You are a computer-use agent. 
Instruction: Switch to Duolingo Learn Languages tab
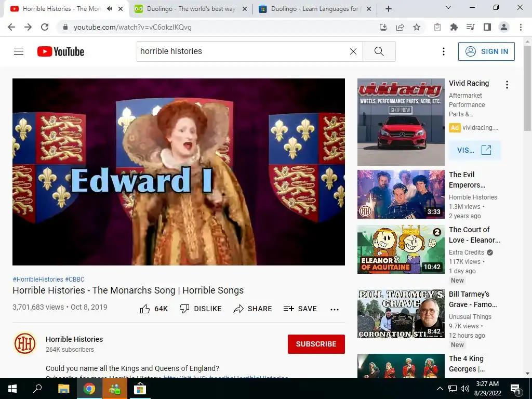[314, 9]
